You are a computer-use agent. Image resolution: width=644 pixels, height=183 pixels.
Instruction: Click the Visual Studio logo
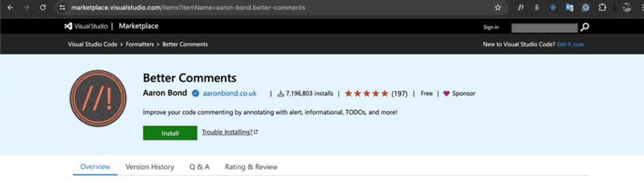coord(86,26)
